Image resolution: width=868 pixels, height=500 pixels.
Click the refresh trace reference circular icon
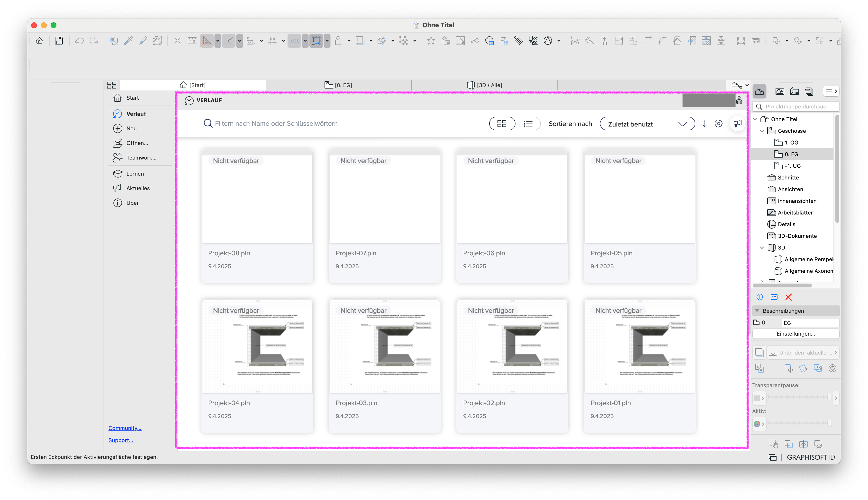click(x=832, y=368)
